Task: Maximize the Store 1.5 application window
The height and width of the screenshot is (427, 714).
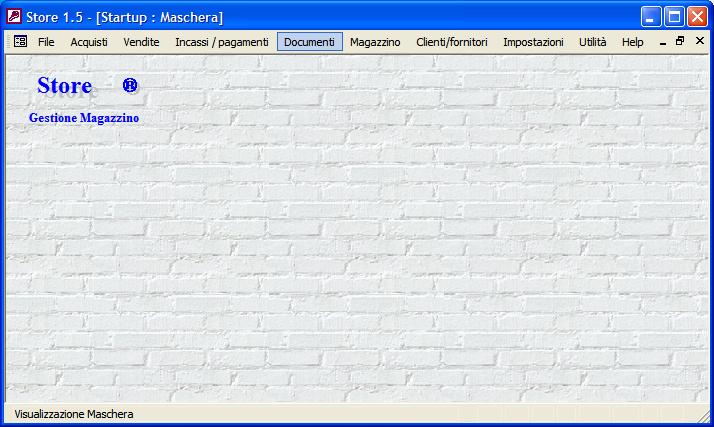Action: (x=674, y=17)
